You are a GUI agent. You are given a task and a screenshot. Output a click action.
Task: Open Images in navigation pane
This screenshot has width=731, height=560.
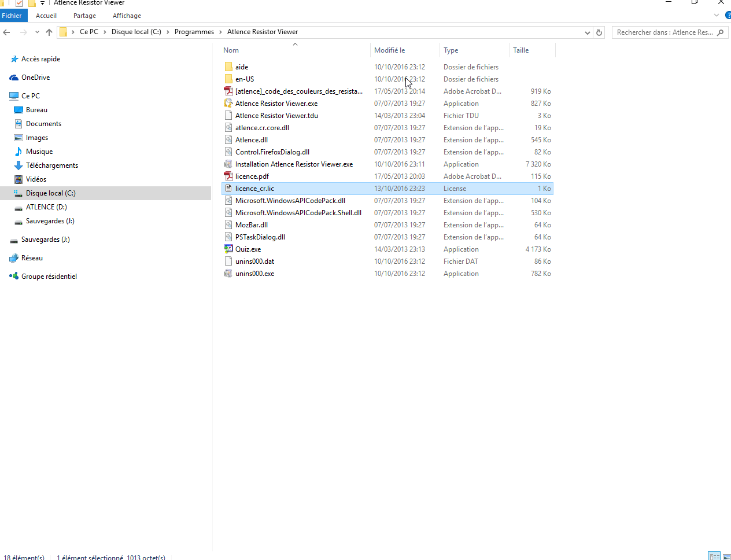click(x=36, y=138)
